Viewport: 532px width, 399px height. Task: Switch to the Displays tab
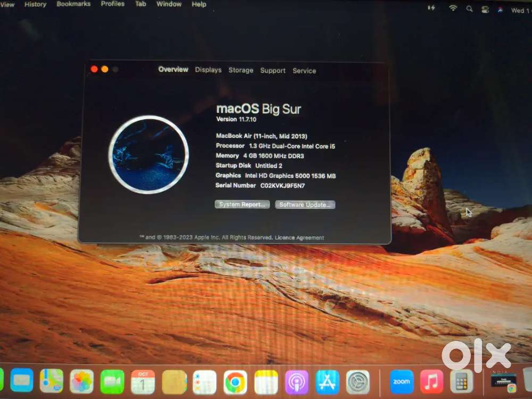(208, 70)
